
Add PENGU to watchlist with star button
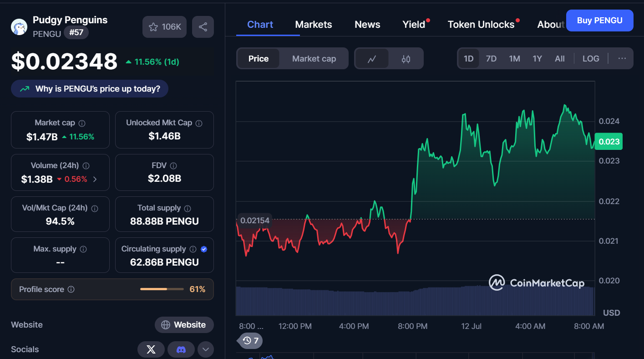(x=164, y=27)
